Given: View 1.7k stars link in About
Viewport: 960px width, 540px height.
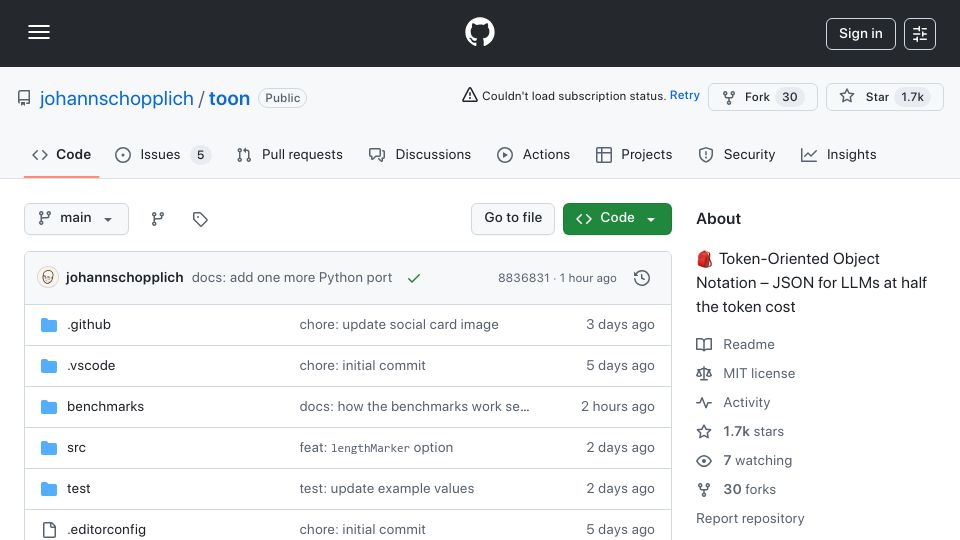Looking at the screenshot, I should pos(753,432).
